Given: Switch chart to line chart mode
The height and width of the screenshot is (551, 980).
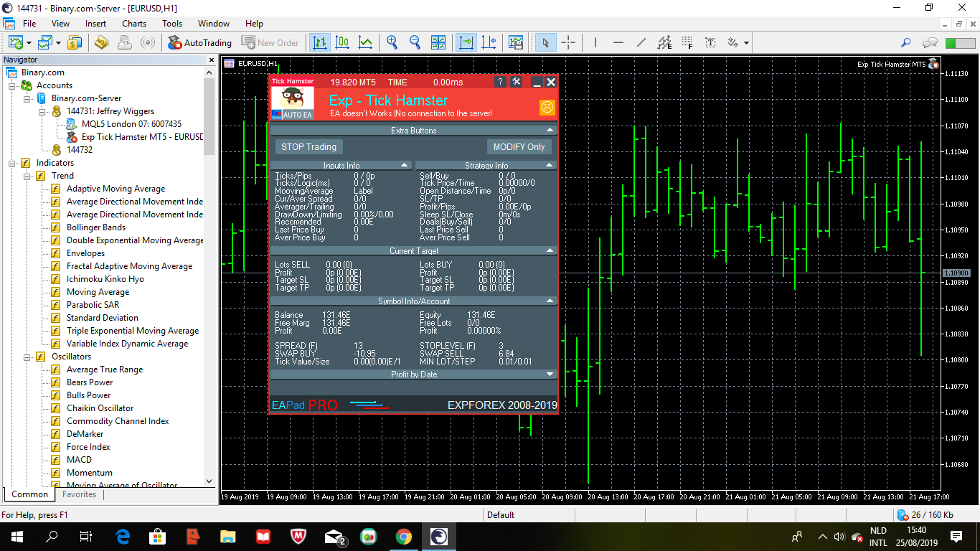Looking at the screenshot, I should [x=366, y=42].
